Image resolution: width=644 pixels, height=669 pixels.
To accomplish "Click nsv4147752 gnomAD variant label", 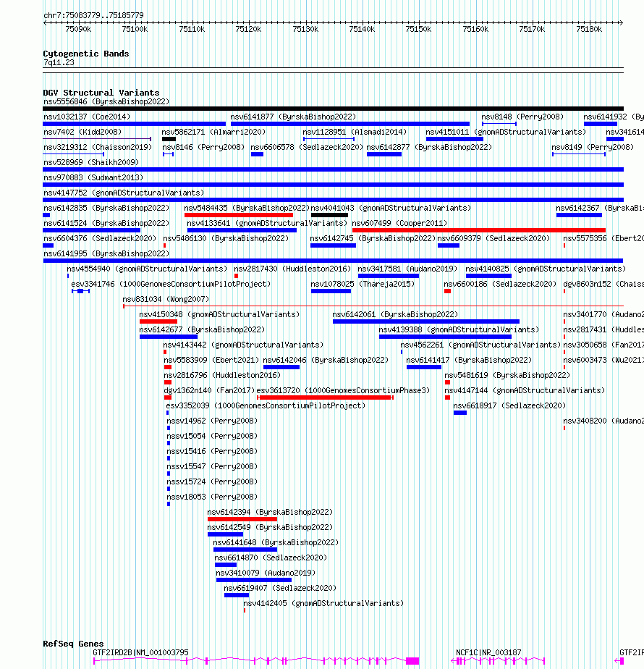I will pos(124,193).
